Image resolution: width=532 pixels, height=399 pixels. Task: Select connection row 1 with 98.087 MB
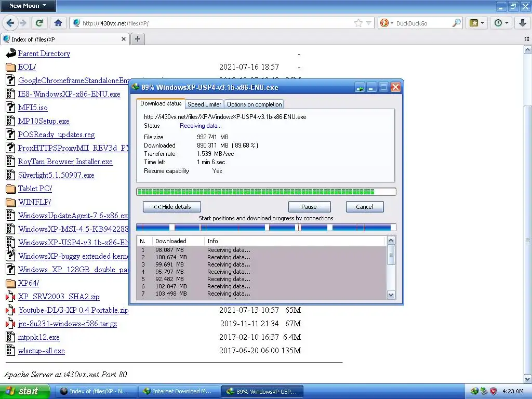(x=261, y=250)
